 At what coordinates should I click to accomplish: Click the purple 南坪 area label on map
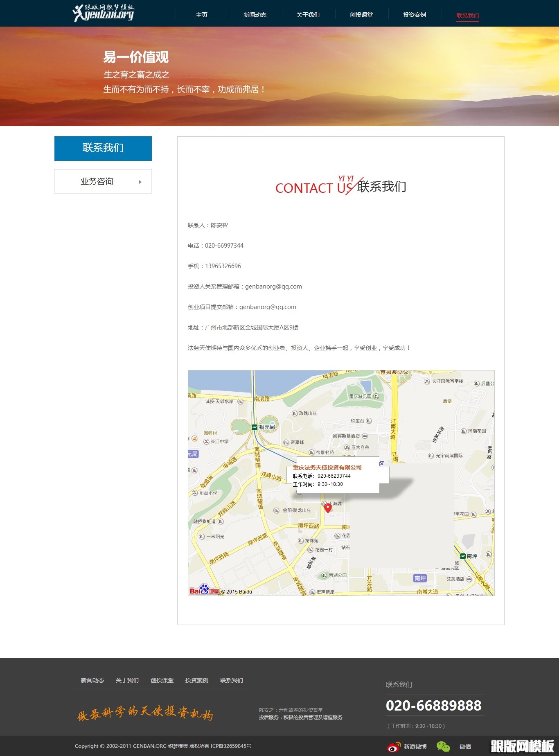point(420,578)
